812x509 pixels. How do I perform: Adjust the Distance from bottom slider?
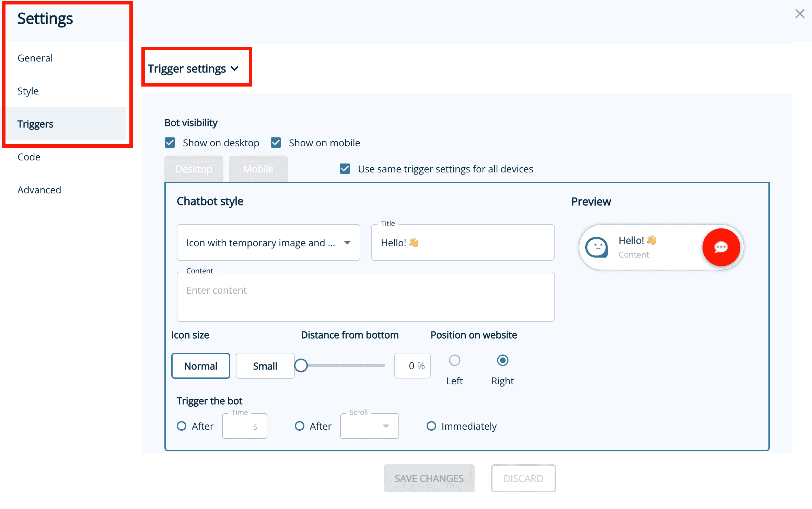(x=301, y=365)
